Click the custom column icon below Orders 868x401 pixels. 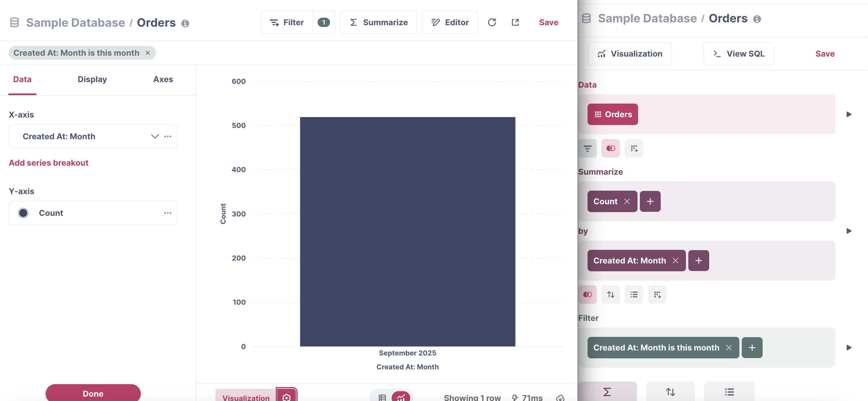(633, 148)
